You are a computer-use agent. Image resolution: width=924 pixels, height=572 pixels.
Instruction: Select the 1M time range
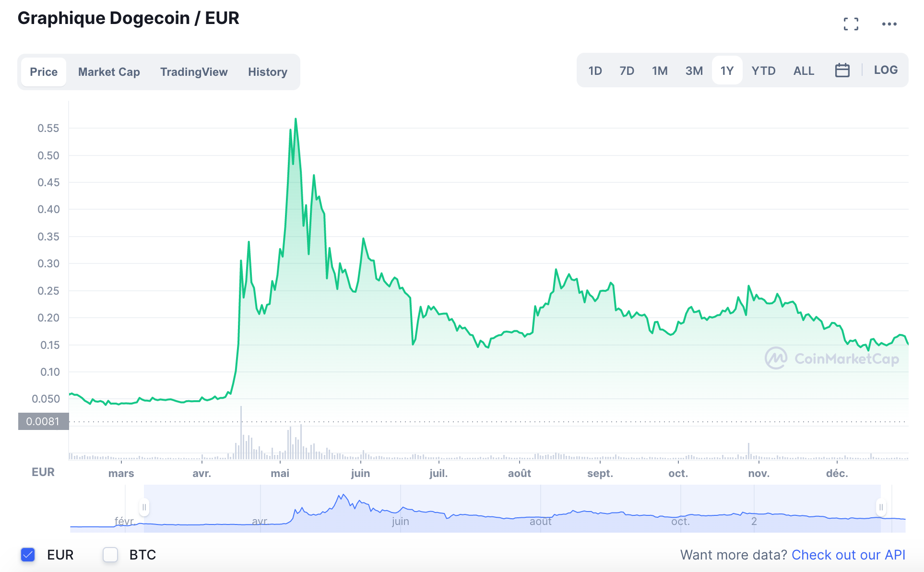pyautogui.click(x=660, y=71)
